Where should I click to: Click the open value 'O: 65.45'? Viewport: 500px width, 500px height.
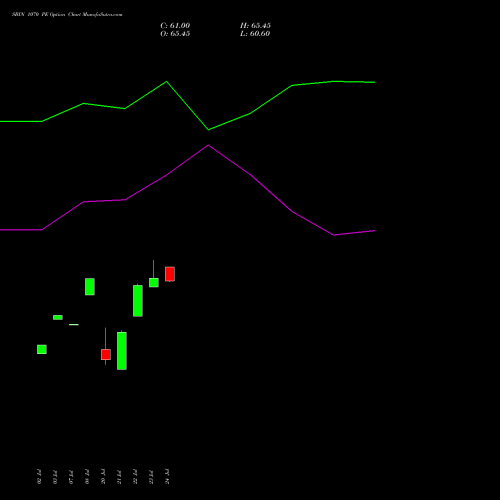[175, 34]
